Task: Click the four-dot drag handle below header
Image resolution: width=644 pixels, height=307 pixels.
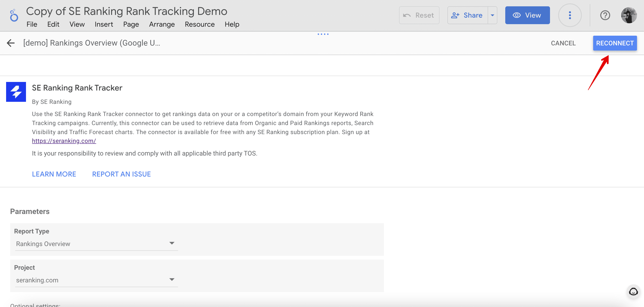Action: click(x=323, y=34)
